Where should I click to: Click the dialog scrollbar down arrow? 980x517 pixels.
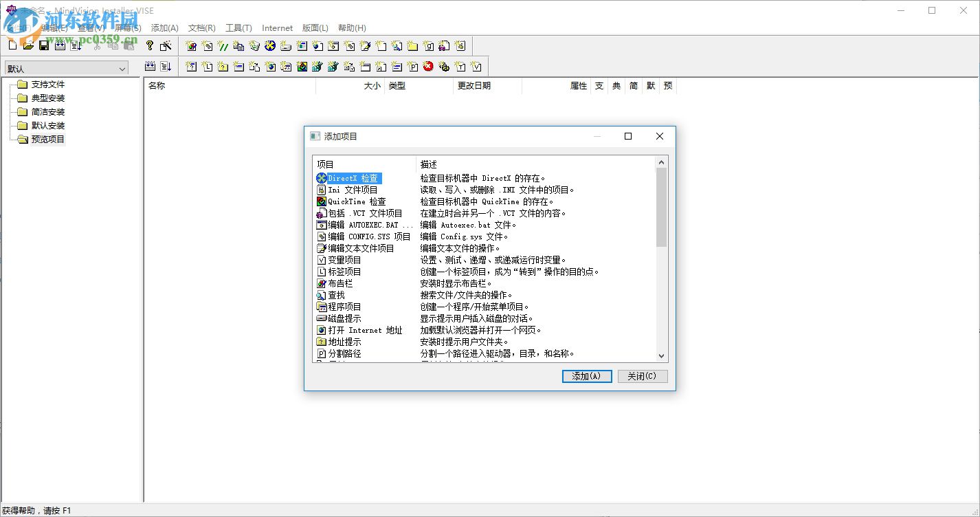point(662,356)
